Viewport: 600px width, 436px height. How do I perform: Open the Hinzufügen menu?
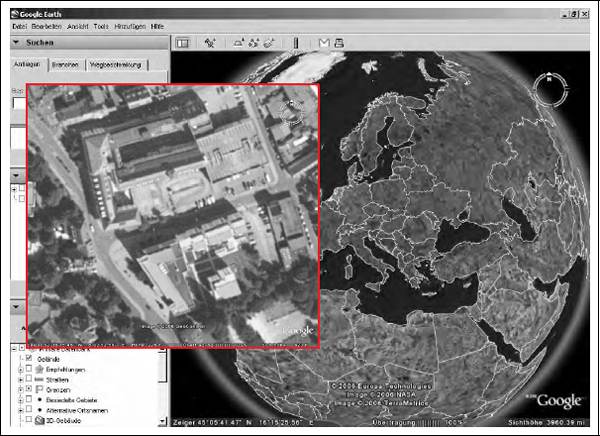130,26
